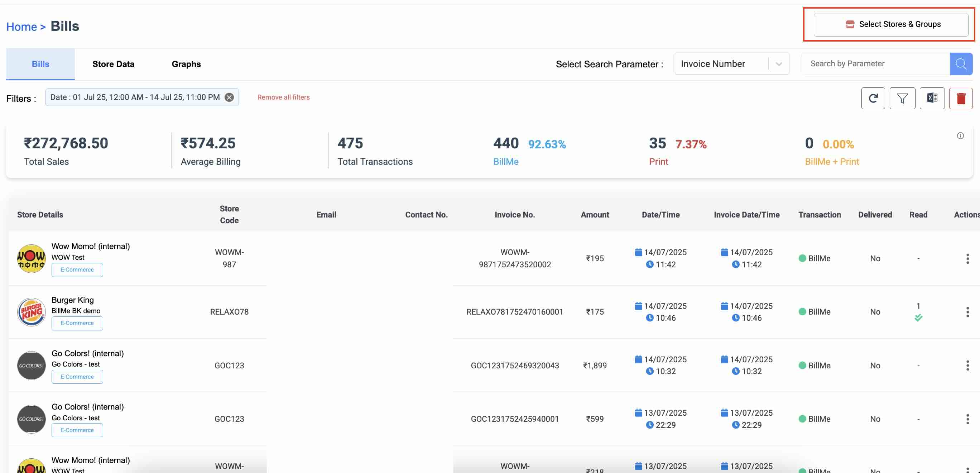Open actions menu for Burger King bill
This screenshot has width=980, height=473.
pos(967,312)
